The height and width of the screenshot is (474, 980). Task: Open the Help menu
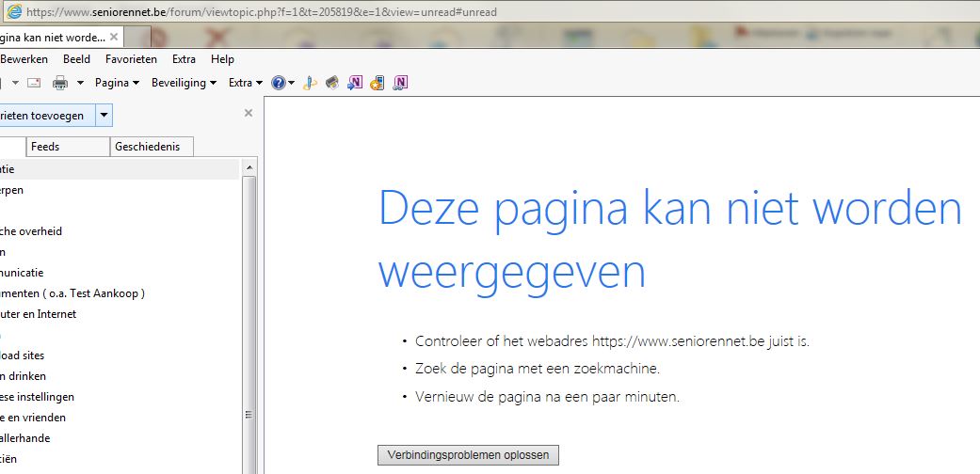pos(222,59)
